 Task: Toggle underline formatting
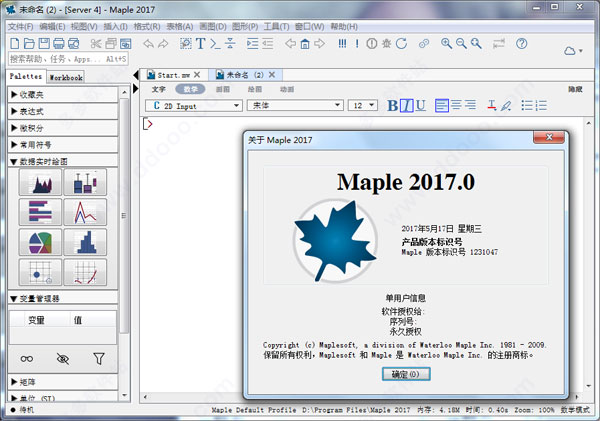tap(421, 106)
